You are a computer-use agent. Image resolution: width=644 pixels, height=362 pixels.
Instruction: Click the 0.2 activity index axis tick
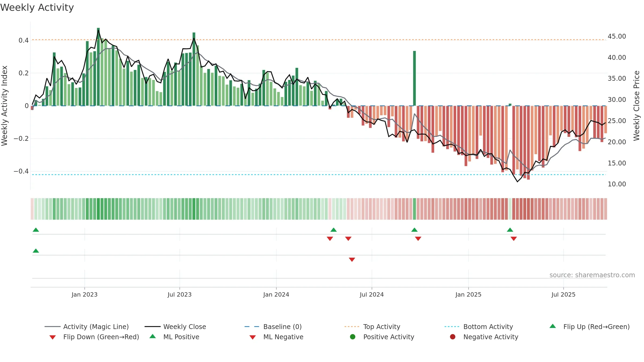tap(23, 73)
